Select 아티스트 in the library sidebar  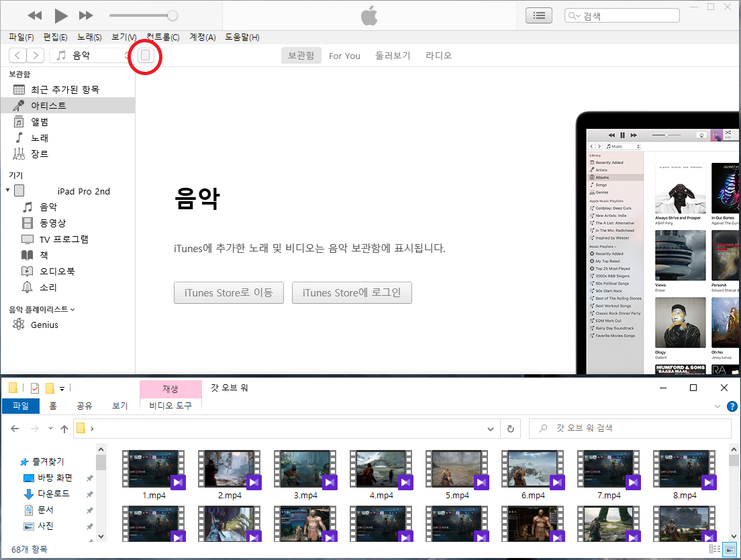point(68,105)
